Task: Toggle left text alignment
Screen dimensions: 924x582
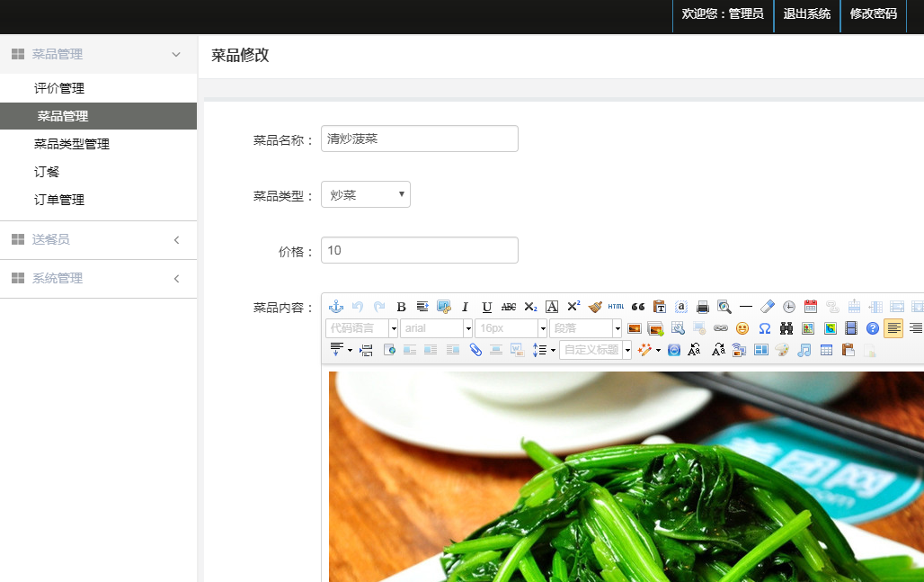Action: 893,328
